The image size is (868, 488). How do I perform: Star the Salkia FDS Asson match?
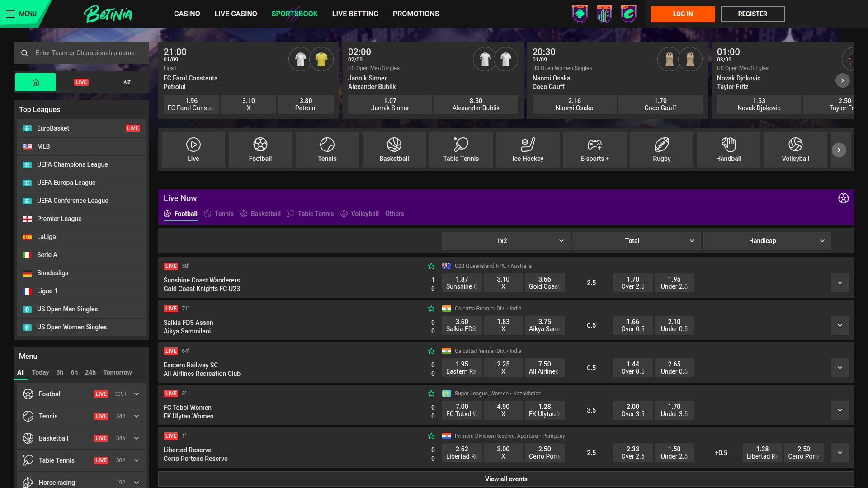[431, 309]
